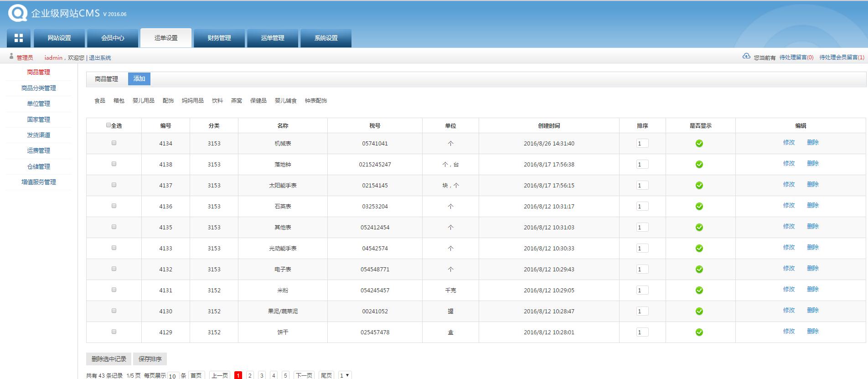Open the 财务管理 top menu

coord(219,38)
